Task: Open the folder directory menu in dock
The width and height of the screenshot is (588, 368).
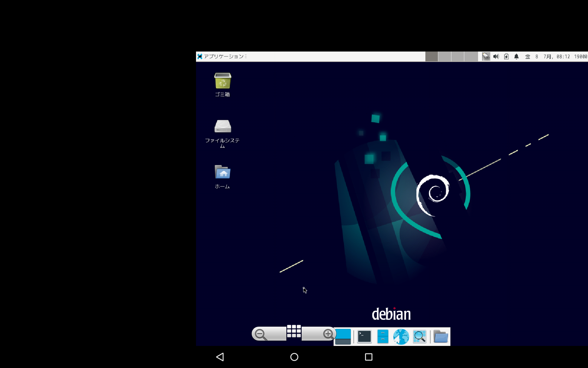Action: click(x=441, y=337)
